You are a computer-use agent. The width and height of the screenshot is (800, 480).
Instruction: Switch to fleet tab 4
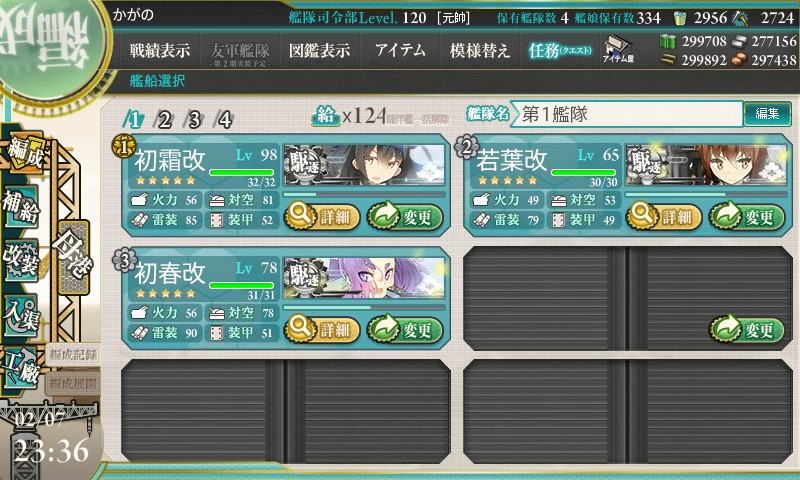[x=224, y=120]
